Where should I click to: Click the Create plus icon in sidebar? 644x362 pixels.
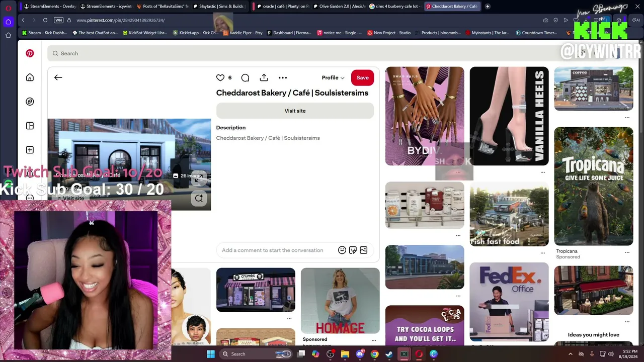click(30, 150)
